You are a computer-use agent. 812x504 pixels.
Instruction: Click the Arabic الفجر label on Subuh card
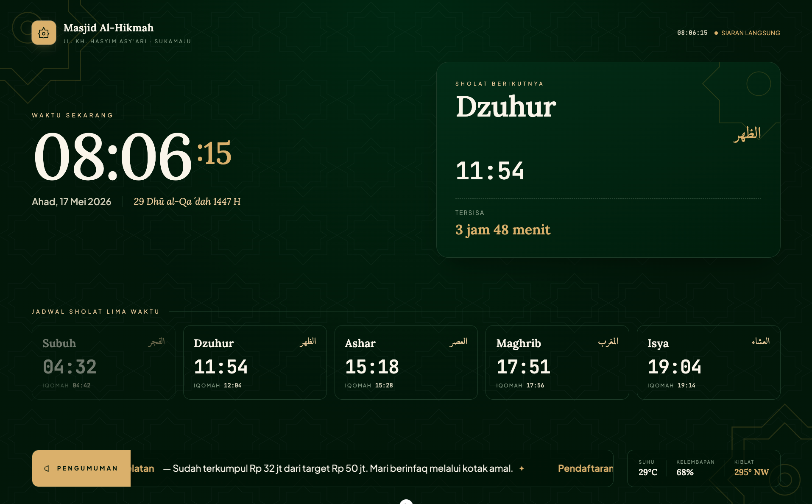click(x=156, y=342)
